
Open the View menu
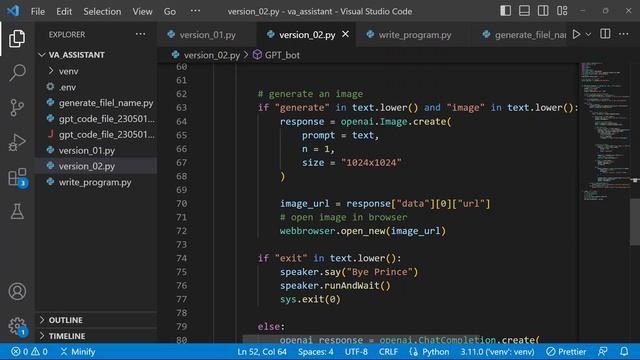pos(142,11)
